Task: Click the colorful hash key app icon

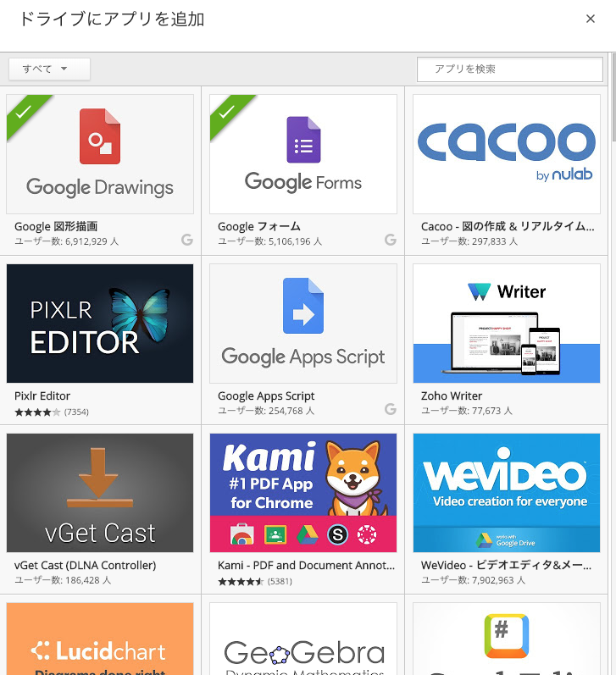Action: 507,636
